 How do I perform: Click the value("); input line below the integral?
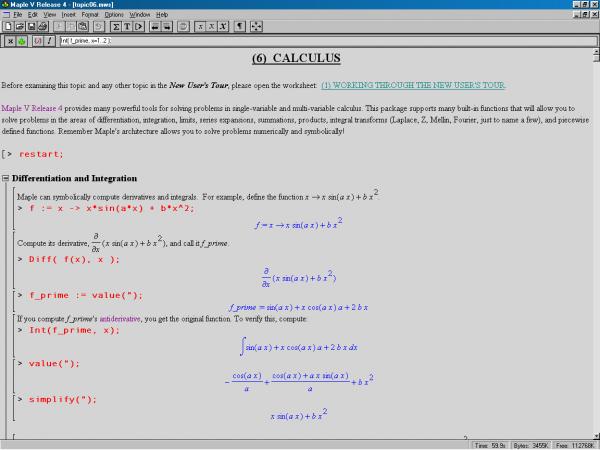click(54, 364)
